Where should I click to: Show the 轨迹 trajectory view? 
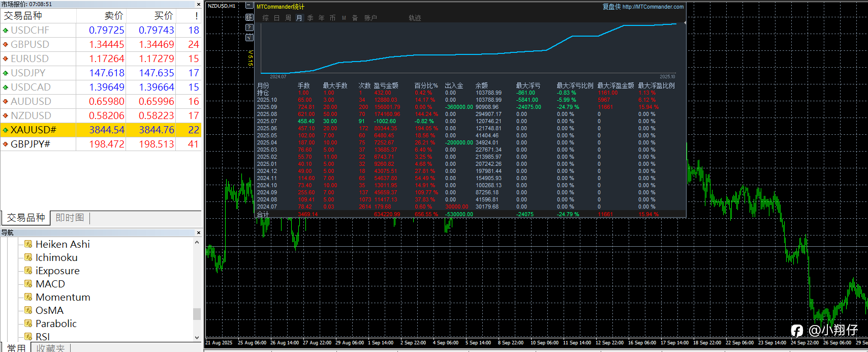415,18
